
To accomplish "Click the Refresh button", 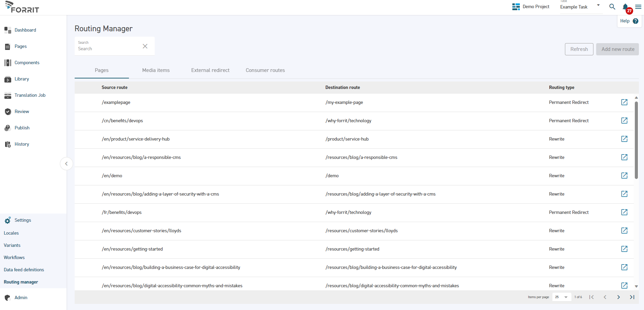I will [x=579, y=49].
